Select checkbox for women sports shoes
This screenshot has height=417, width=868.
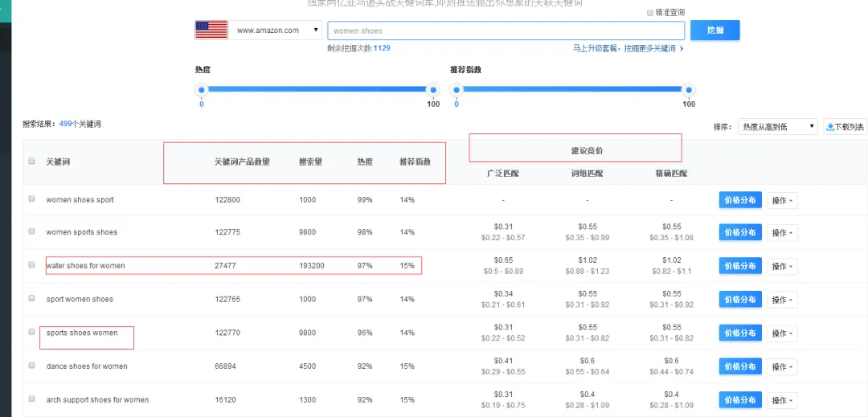[x=31, y=231]
